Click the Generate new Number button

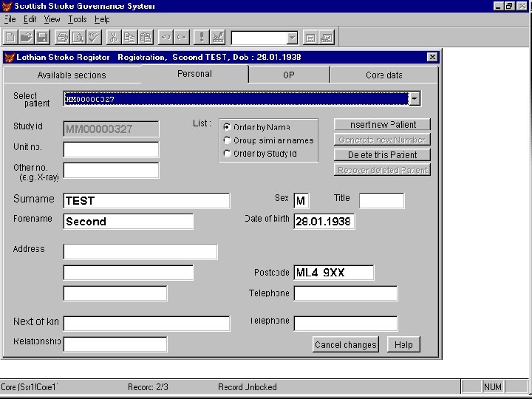click(383, 140)
